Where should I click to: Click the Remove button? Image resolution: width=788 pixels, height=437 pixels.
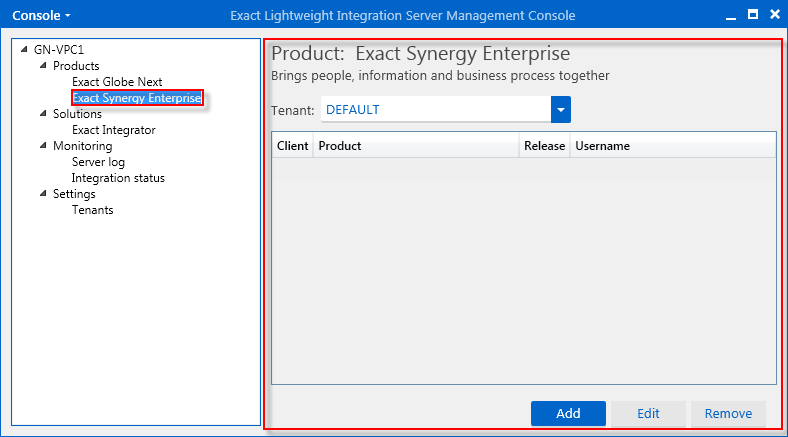click(x=728, y=413)
